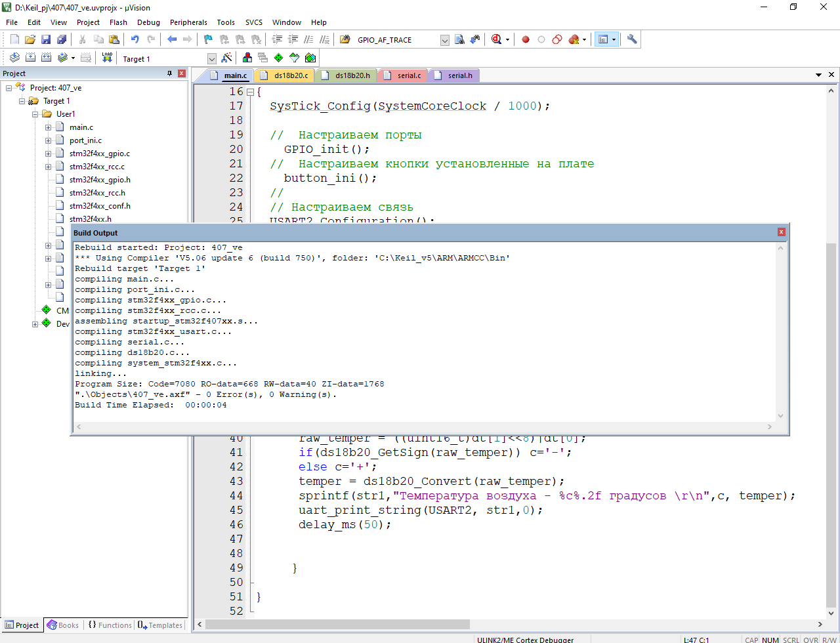Open the GPIO_AF_TRACE find combo dropdown
The image size is (840, 643).
pos(445,40)
